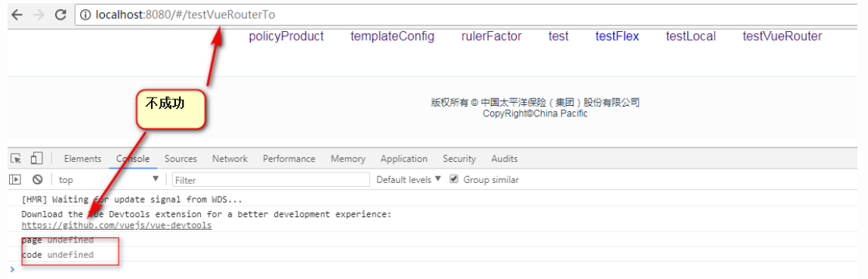Show the console sidebar icon
The image size is (868, 279).
coord(16,179)
